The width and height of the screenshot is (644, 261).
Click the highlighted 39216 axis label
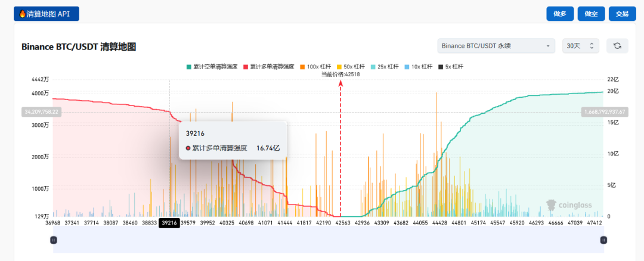[x=169, y=223]
